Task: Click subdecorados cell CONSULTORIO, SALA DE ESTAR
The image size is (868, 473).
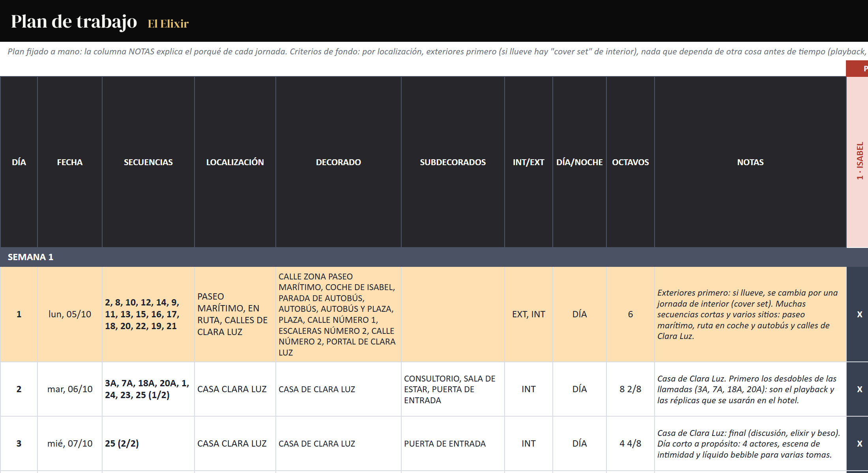Action: pyautogui.click(x=453, y=389)
